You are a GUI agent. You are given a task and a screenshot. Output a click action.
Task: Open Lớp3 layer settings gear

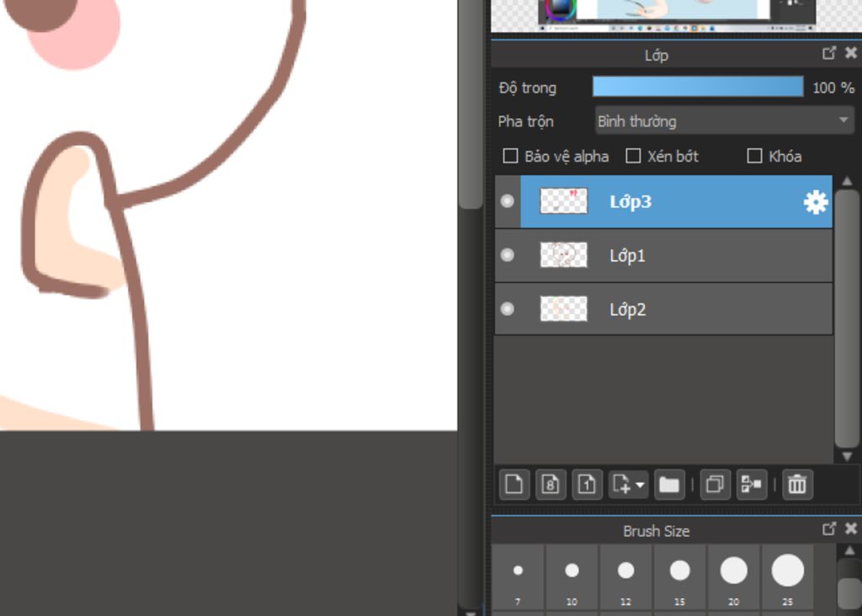coord(816,202)
